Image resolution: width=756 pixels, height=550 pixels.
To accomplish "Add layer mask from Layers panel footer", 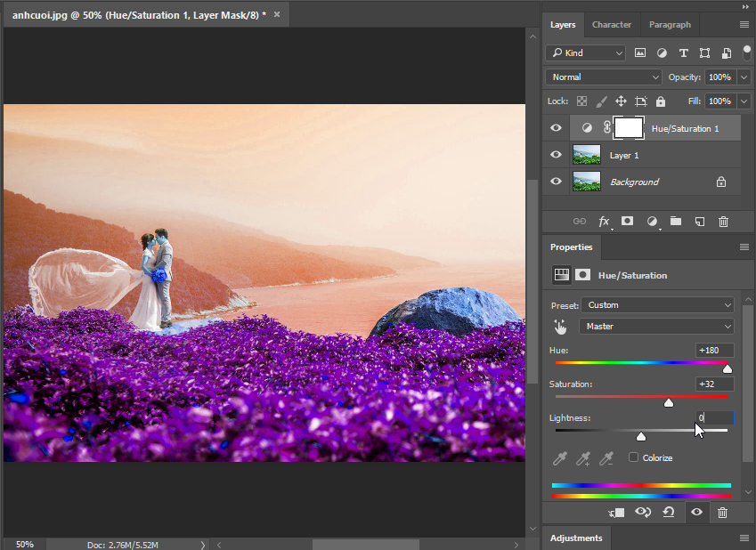I will pos(627,222).
